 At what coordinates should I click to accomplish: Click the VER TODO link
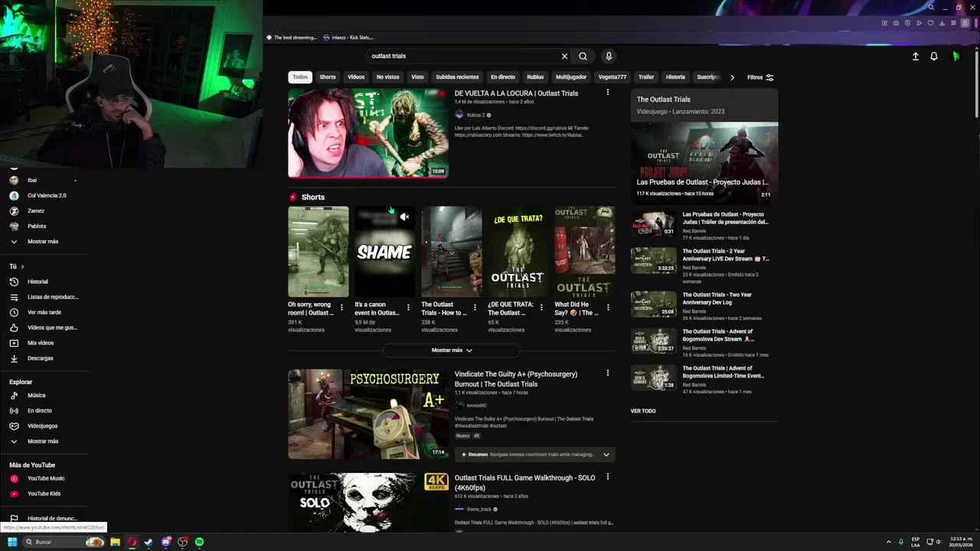pyautogui.click(x=643, y=411)
